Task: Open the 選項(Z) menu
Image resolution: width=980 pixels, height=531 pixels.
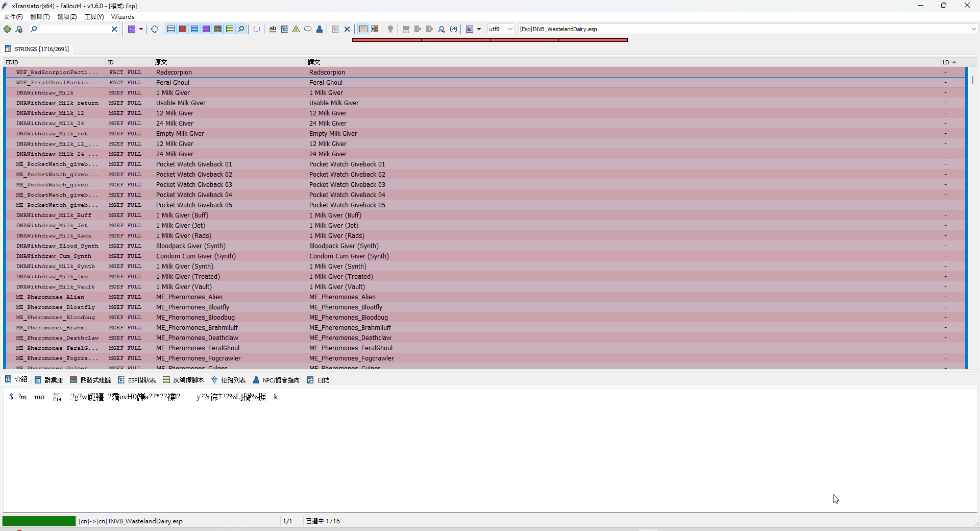Action: pyautogui.click(x=67, y=17)
